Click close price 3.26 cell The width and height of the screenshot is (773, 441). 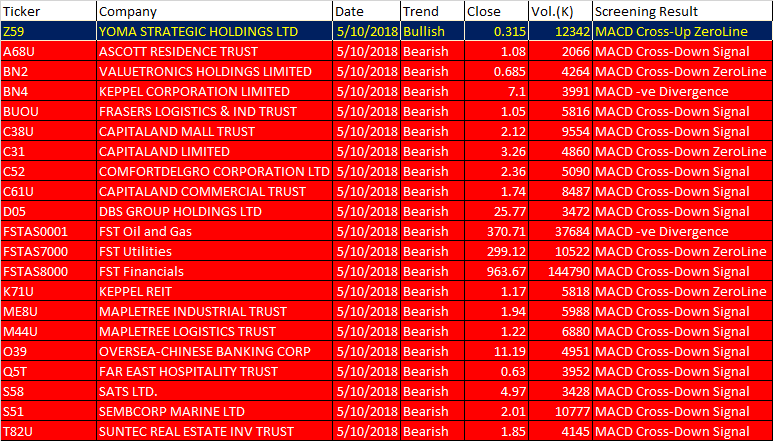click(496, 151)
